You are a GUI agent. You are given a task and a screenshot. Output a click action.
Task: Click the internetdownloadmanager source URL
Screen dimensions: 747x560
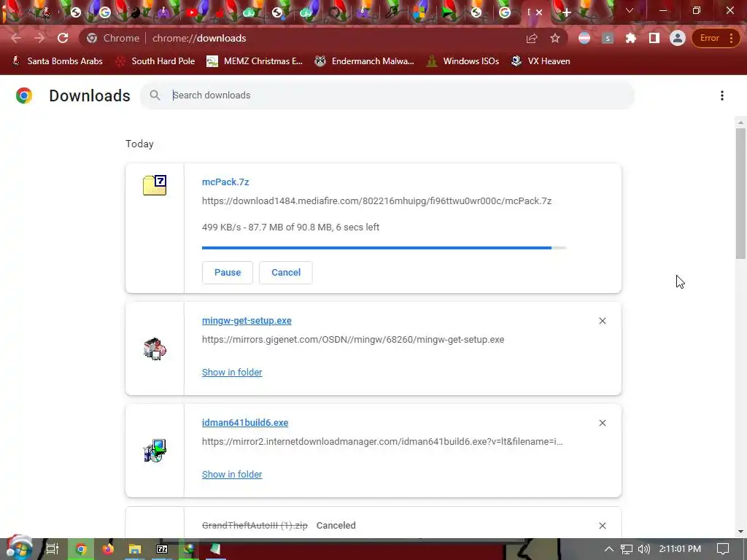point(382,441)
